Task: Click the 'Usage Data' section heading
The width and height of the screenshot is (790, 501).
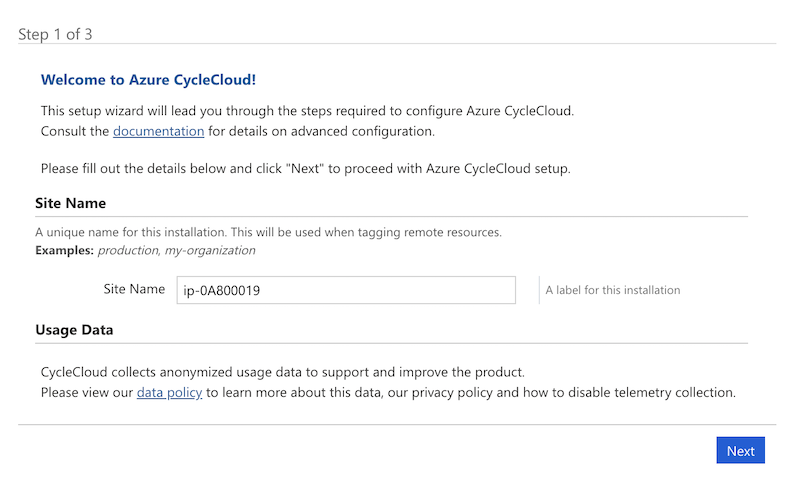Action: [74, 330]
